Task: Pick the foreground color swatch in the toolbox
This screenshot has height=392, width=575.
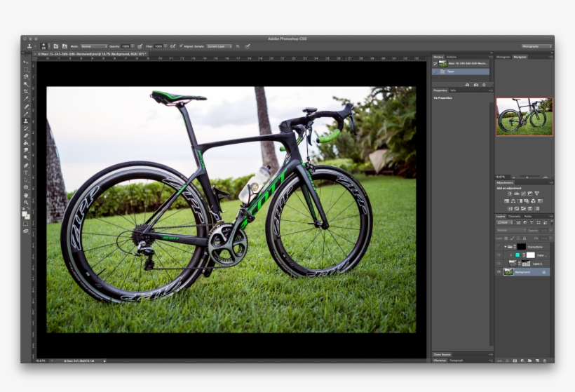Action: point(25,214)
